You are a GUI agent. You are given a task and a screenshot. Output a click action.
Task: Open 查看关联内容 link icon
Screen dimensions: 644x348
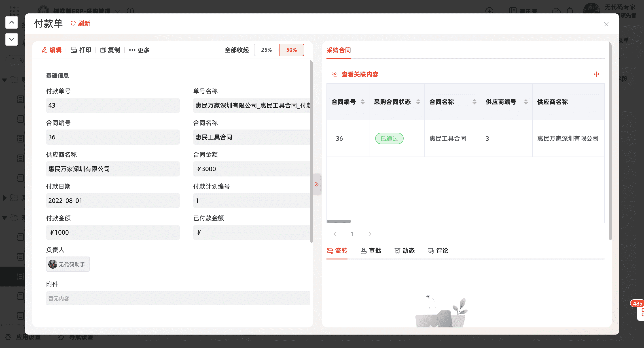point(334,74)
